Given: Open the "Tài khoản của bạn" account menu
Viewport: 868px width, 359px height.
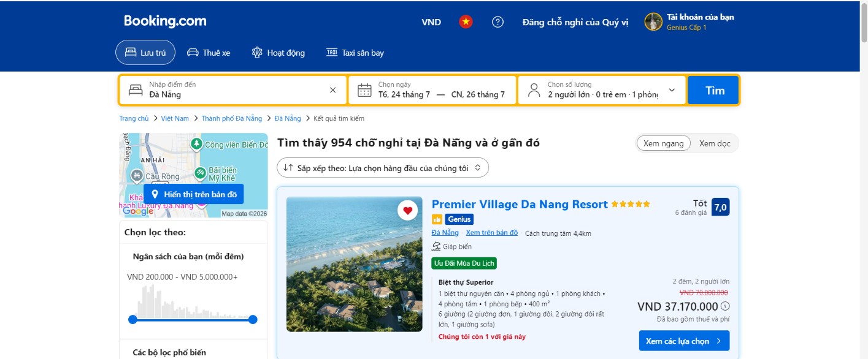Looking at the screenshot, I should coord(700,17).
